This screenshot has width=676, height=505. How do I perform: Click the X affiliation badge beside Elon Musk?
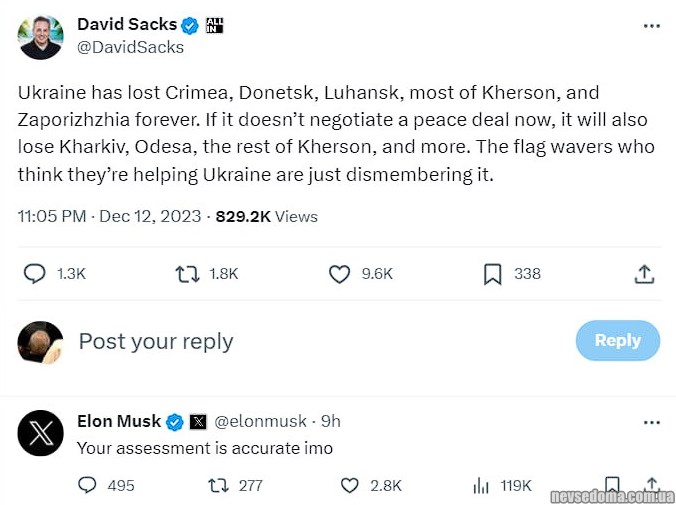[198, 422]
